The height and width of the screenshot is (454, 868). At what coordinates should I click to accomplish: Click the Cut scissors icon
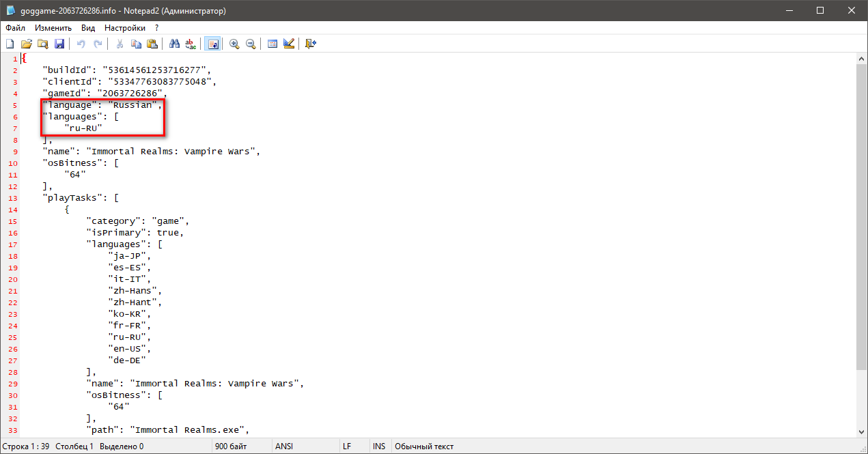coord(120,44)
